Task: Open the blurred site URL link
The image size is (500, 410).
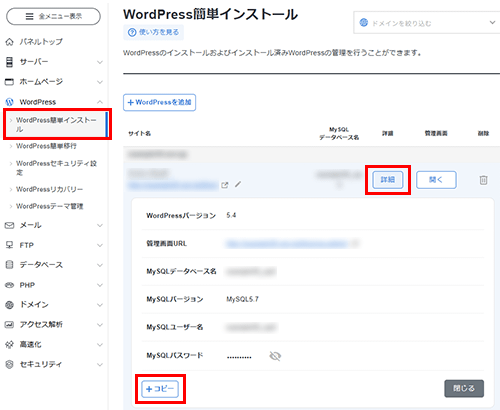Action: 173,185
